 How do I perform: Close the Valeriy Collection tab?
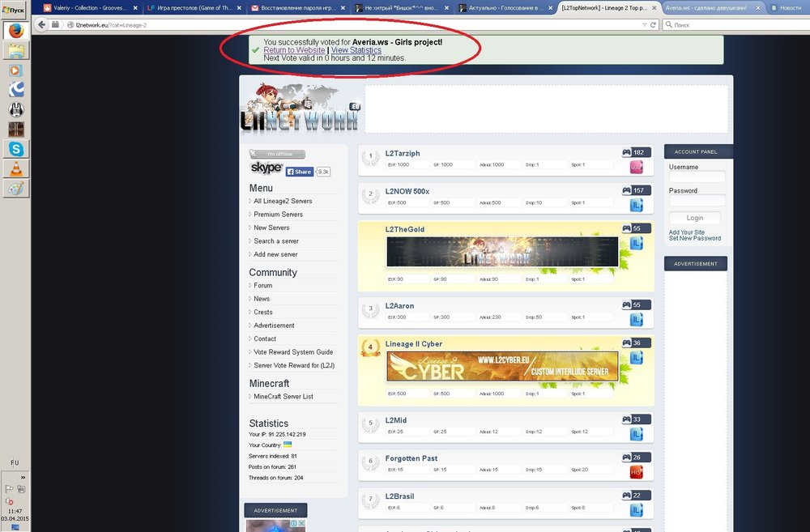136,7
